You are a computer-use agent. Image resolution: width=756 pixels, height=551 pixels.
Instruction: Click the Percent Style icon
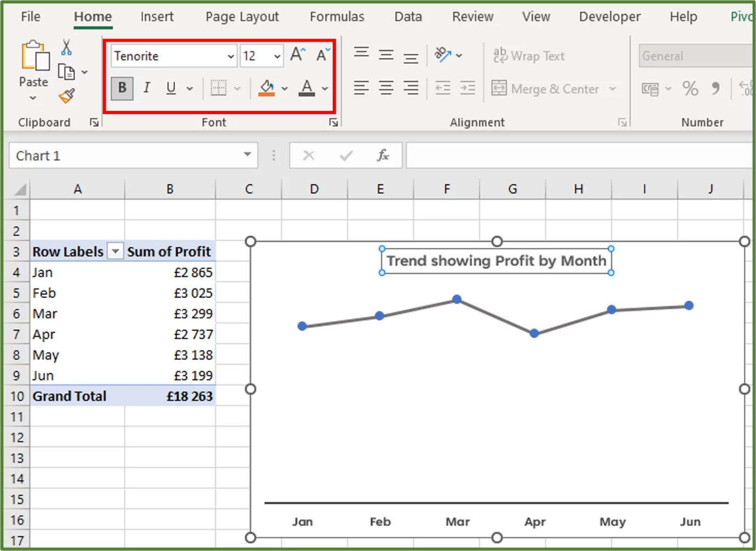point(690,88)
